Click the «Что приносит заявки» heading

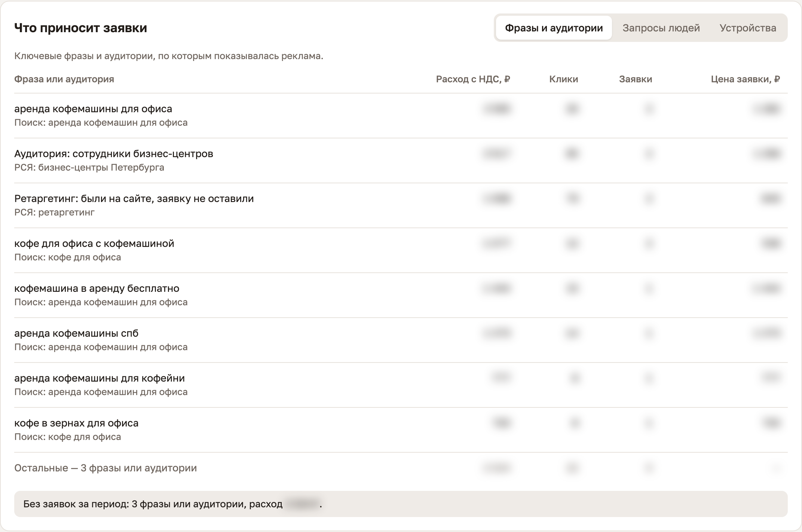coord(81,28)
